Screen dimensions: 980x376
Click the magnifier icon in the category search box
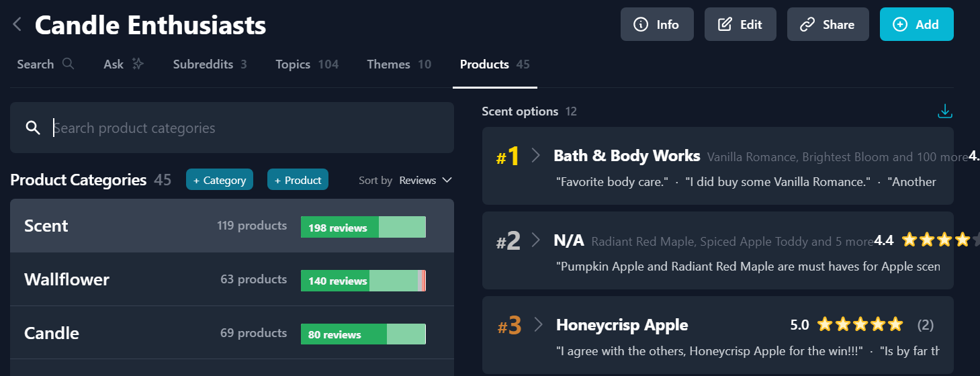[x=33, y=128]
